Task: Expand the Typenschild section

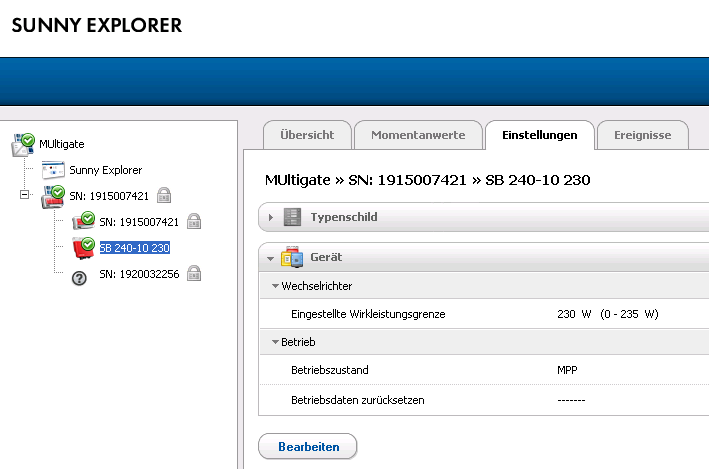Action: [270, 218]
